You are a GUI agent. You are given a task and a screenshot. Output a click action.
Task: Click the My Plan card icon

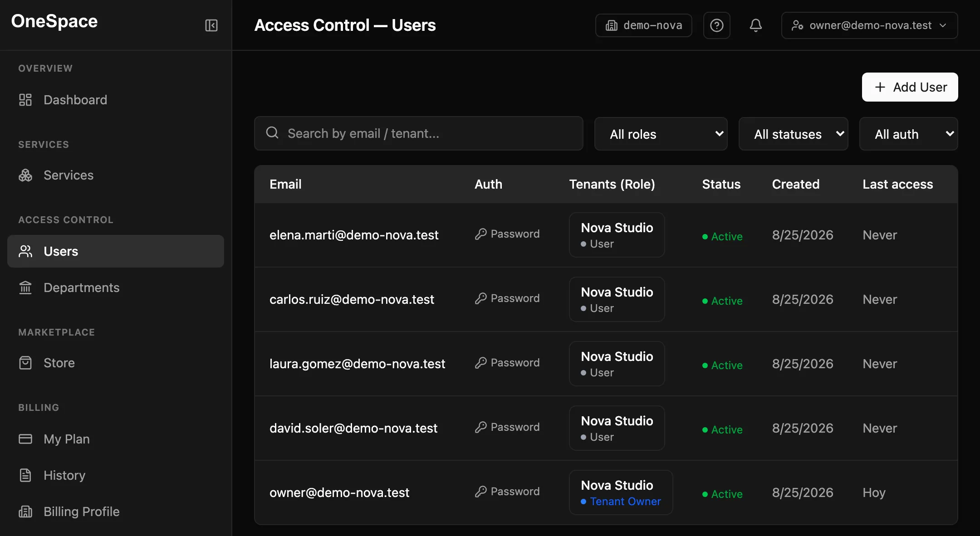pos(25,439)
